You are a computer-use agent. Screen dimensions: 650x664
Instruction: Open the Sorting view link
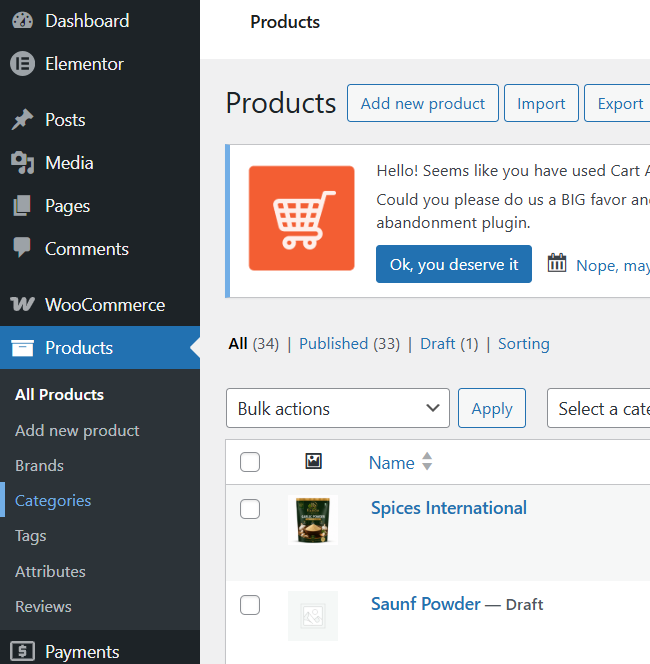tap(524, 344)
